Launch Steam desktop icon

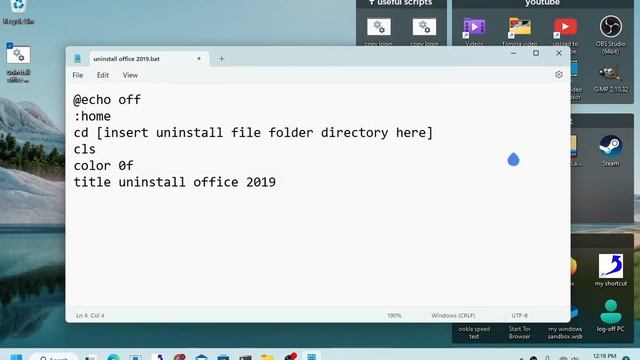[x=611, y=150]
